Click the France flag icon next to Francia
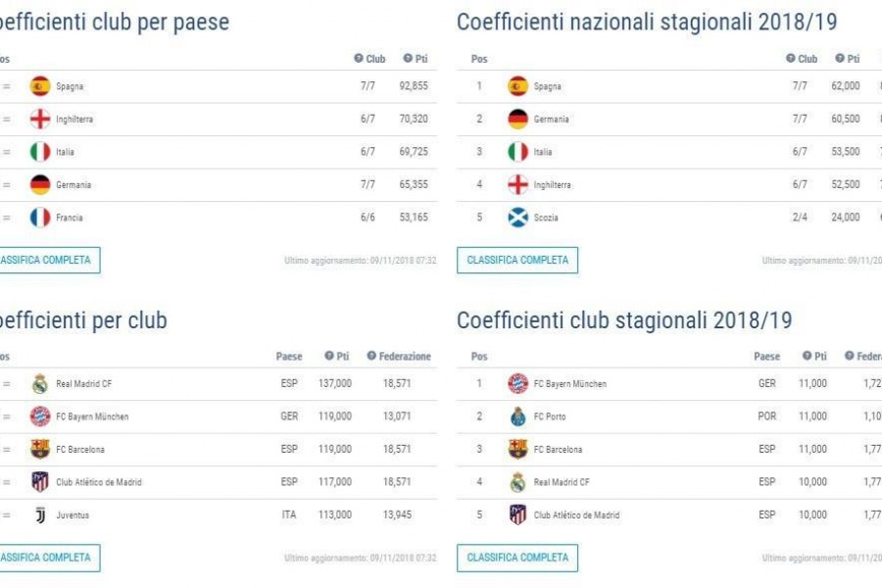882x588 pixels. pos(40,218)
